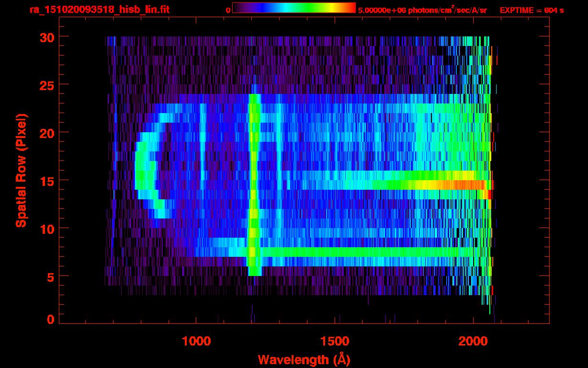Click the Spatial Row (Pixel) axis title
Viewport: 588px width, 368px height.
[x=21, y=170]
